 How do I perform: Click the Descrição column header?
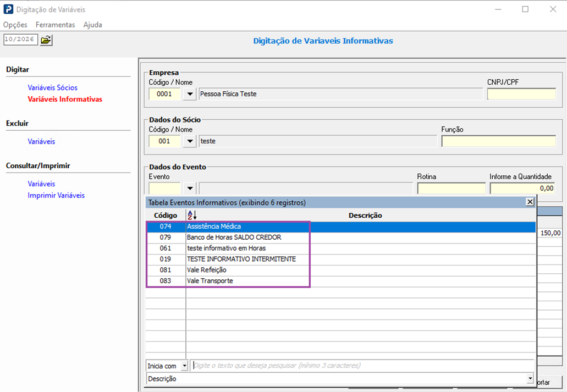(365, 215)
